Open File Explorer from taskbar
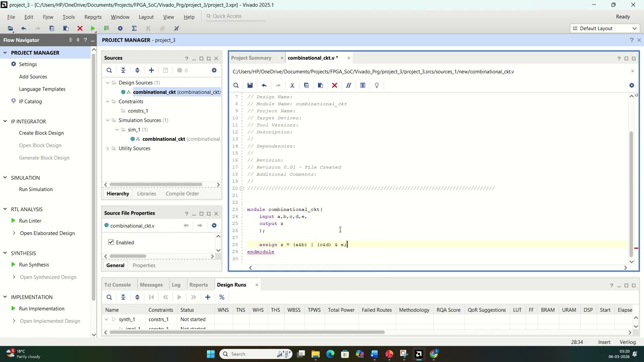 315,354
